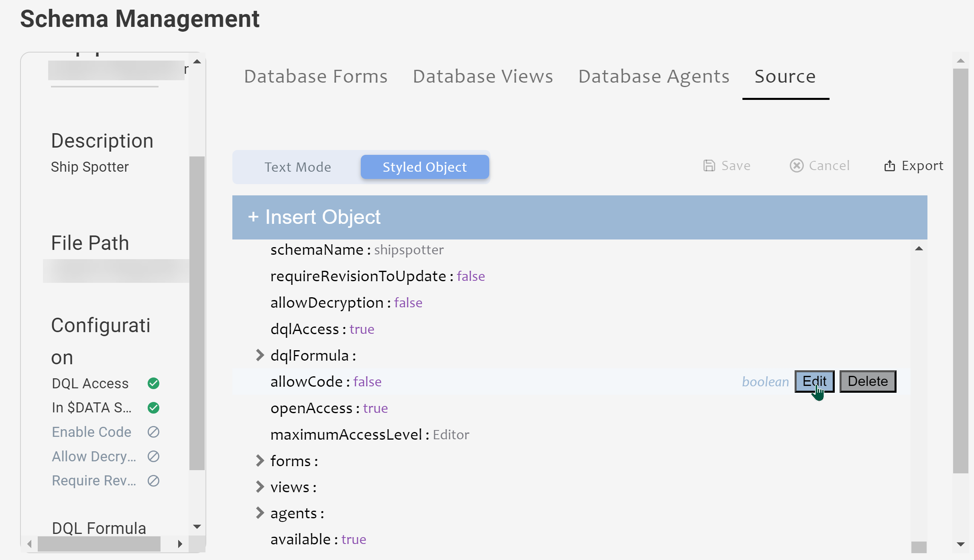Open the Database Forms tab
Viewport: 974px width, 560px height.
coord(316,76)
